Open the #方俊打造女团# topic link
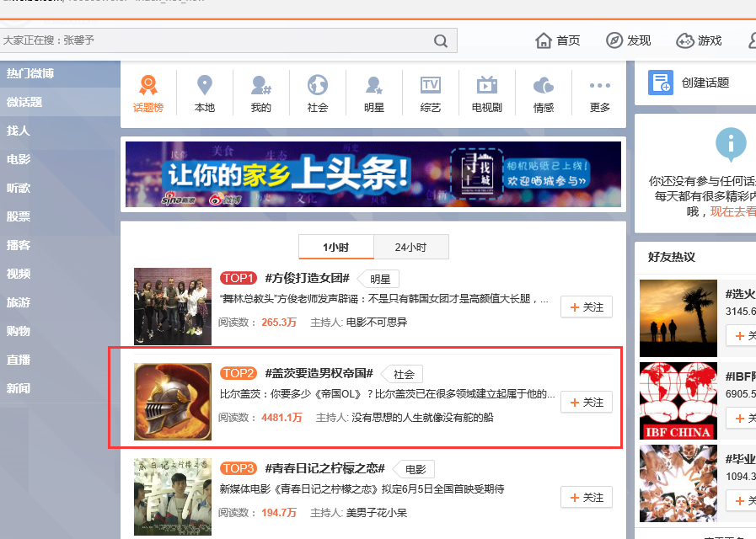 (307, 278)
